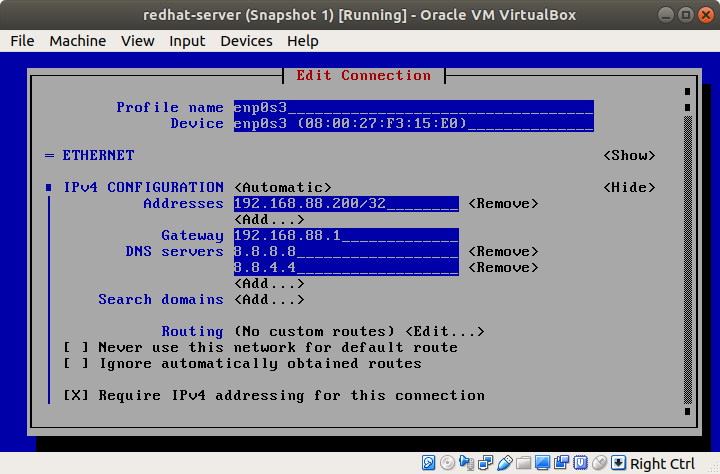Click the audio status icon
This screenshot has height=474, width=720.
click(466, 463)
